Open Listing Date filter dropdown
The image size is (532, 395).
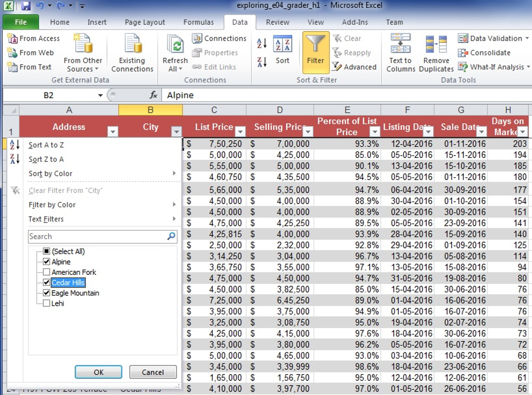pyautogui.click(x=428, y=132)
